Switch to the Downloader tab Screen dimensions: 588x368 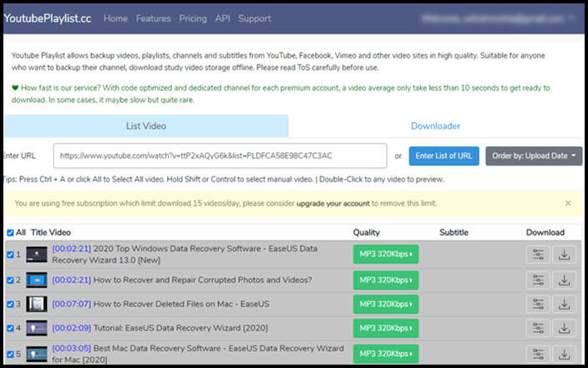[x=435, y=126]
